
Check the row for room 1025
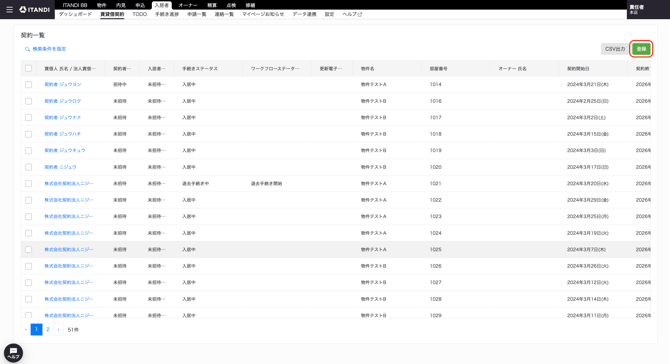click(x=29, y=250)
